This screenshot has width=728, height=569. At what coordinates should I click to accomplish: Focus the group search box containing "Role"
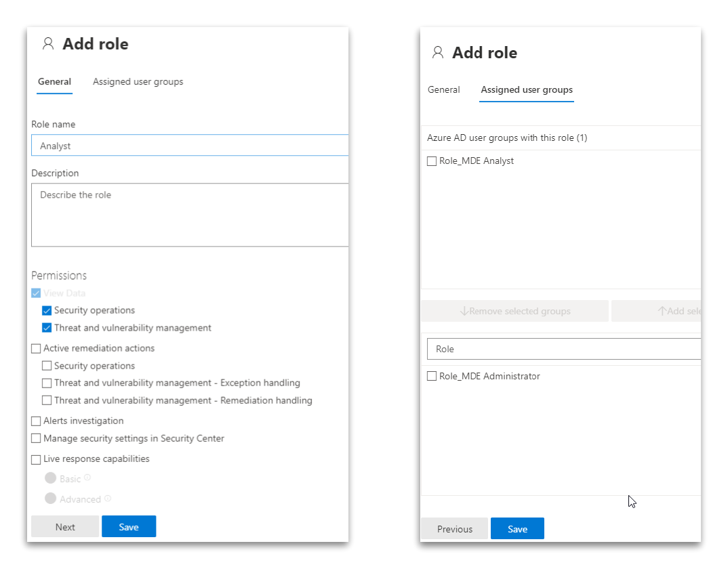click(x=563, y=349)
